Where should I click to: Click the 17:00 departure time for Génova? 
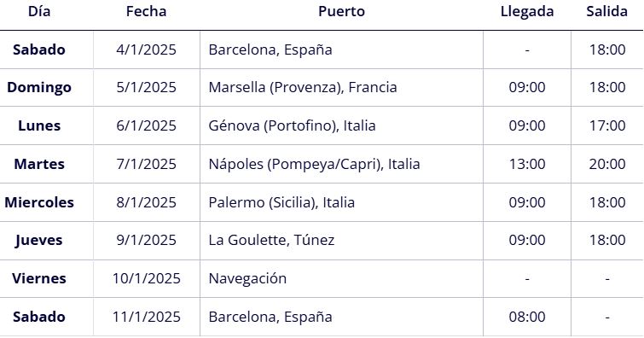click(x=607, y=125)
